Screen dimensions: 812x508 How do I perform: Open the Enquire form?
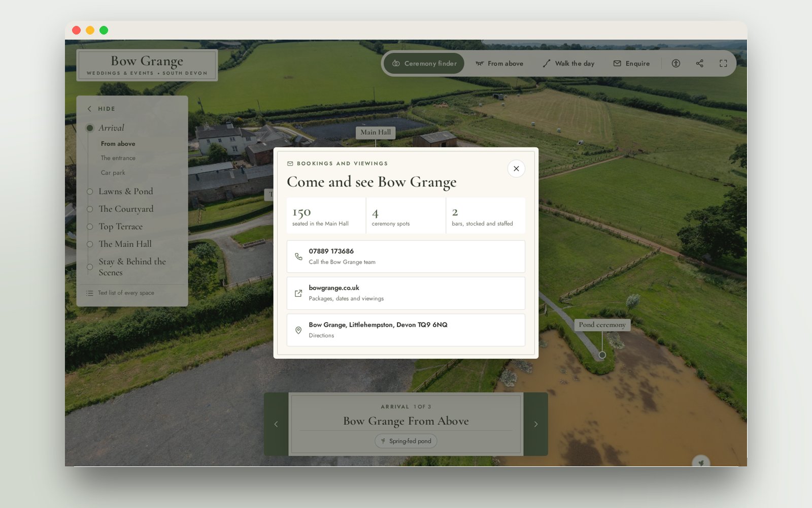[x=631, y=63]
